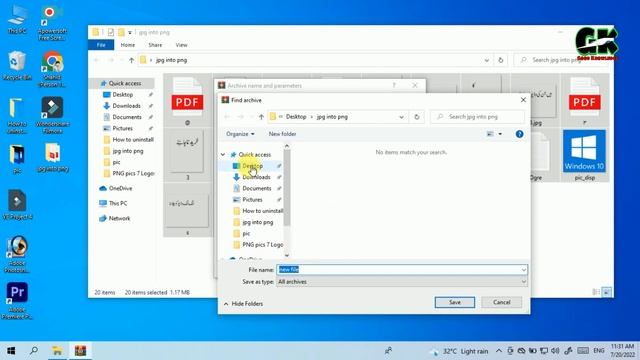The image size is (640, 360).
Task: Expand address path dropdown in Find archive
Action: [x=401, y=117]
